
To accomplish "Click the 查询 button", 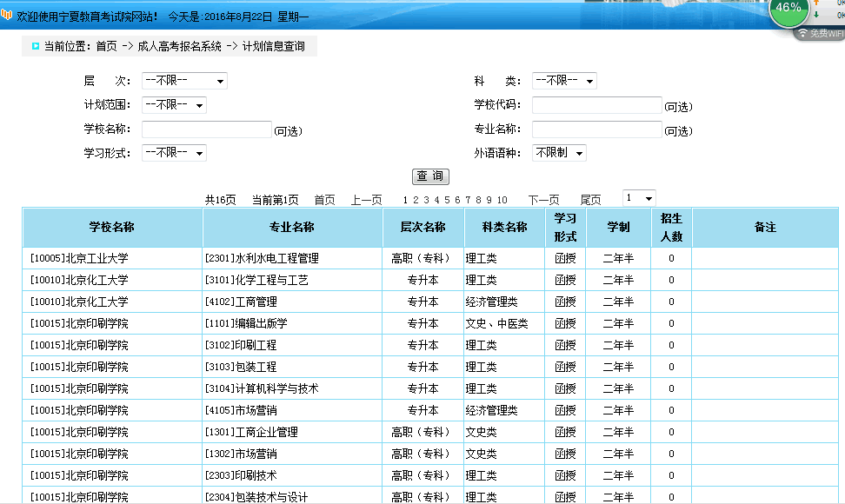I will [430, 176].
